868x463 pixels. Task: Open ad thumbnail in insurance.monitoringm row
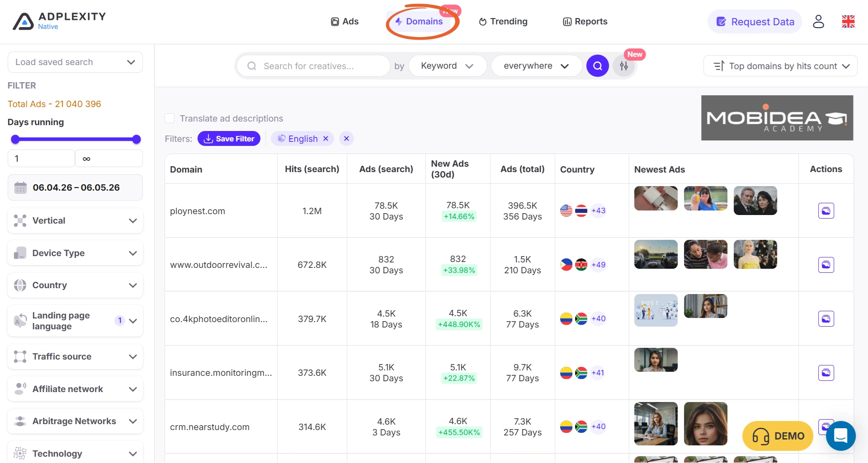[656, 360]
